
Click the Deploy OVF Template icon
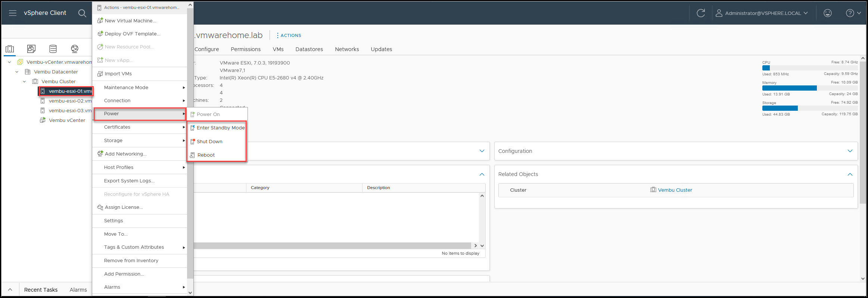point(100,34)
